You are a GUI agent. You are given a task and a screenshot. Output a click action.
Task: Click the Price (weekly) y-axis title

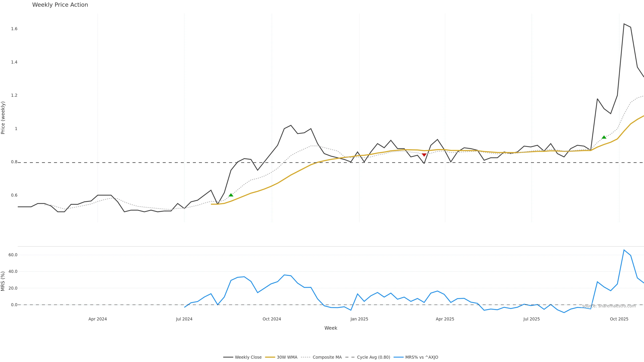3,118
